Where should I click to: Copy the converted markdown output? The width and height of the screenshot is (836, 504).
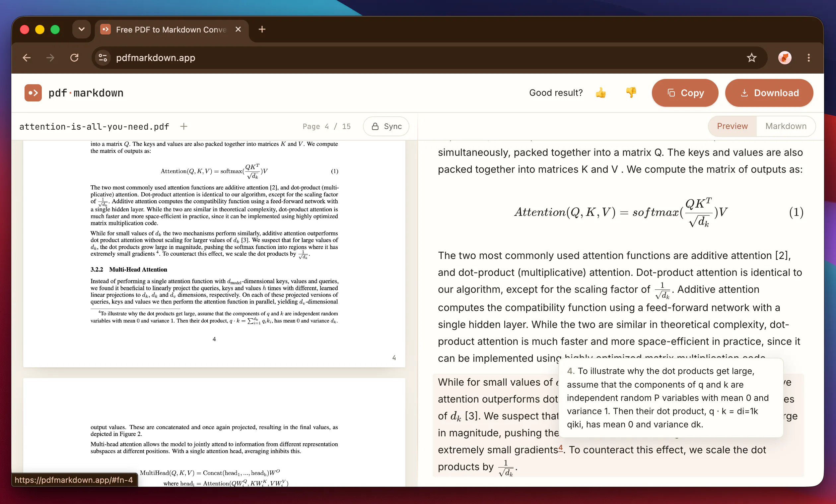pyautogui.click(x=685, y=93)
